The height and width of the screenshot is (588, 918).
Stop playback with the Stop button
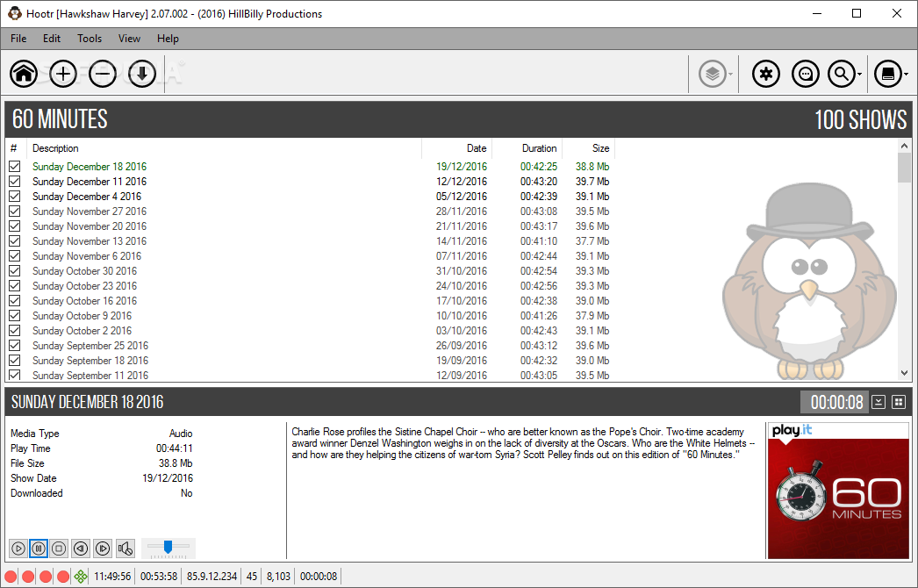coord(59,549)
